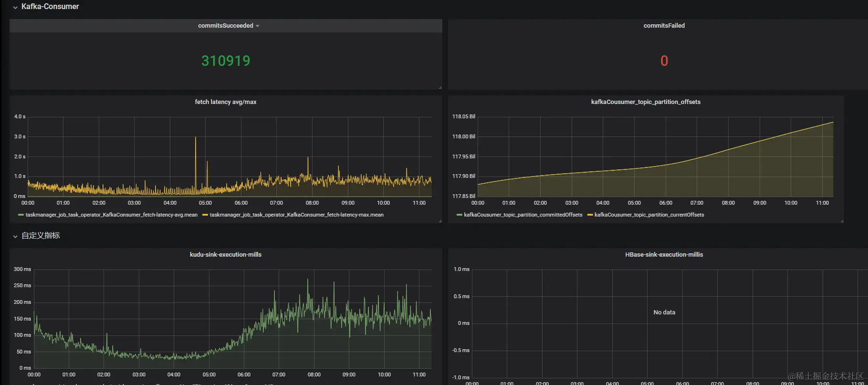Screen dimensions: 868x385
Task: Click the yellow currentOffsets legend color swatch
Action: (590, 215)
